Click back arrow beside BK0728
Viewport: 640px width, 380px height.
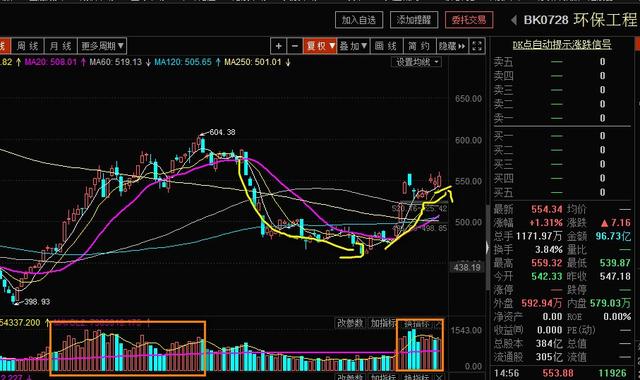pyautogui.click(x=513, y=20)
